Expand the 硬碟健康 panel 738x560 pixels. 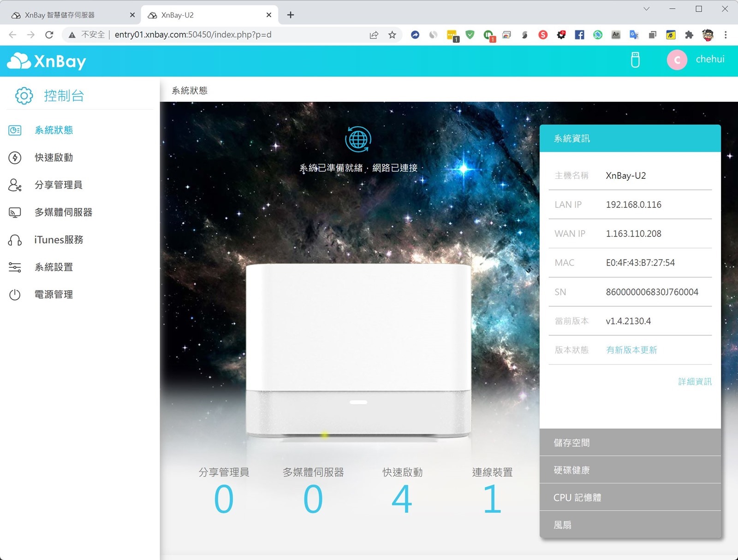[x=630, y=470]
